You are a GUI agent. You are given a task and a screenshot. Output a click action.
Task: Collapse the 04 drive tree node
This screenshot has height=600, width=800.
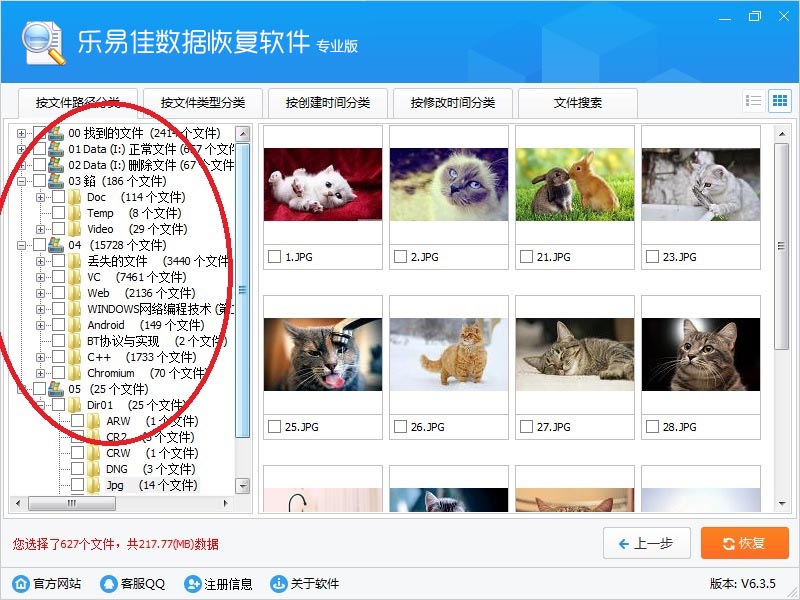tap(21, 245)
